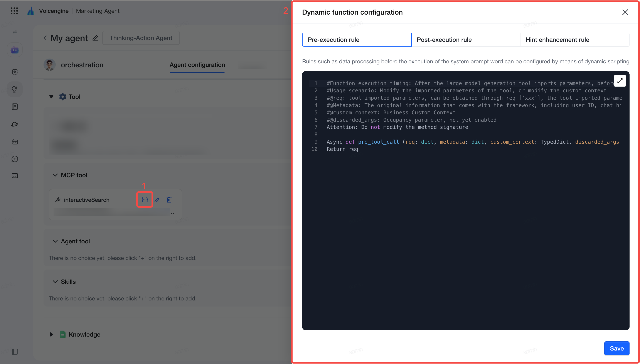The image size is (640, 364).
Task: Toggle the bottom sidebar panel icon
Action: pos(15,352)
